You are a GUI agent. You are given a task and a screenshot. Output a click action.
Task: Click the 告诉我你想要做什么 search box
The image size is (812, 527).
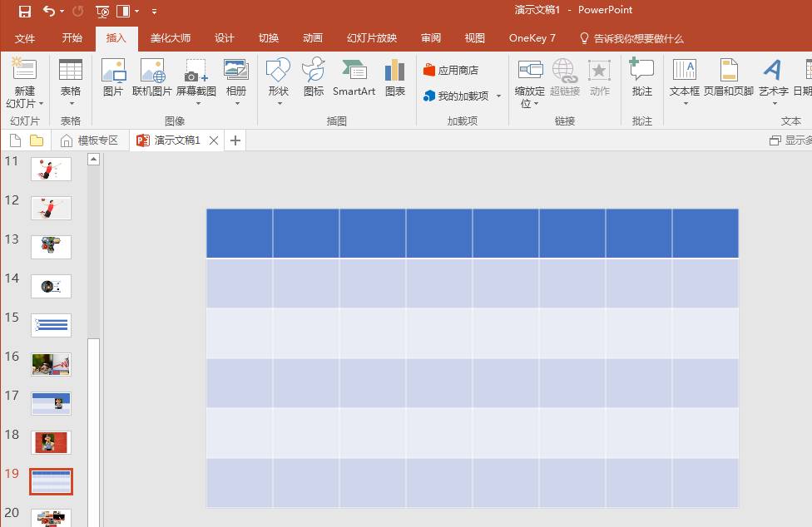tap(637, 38)
